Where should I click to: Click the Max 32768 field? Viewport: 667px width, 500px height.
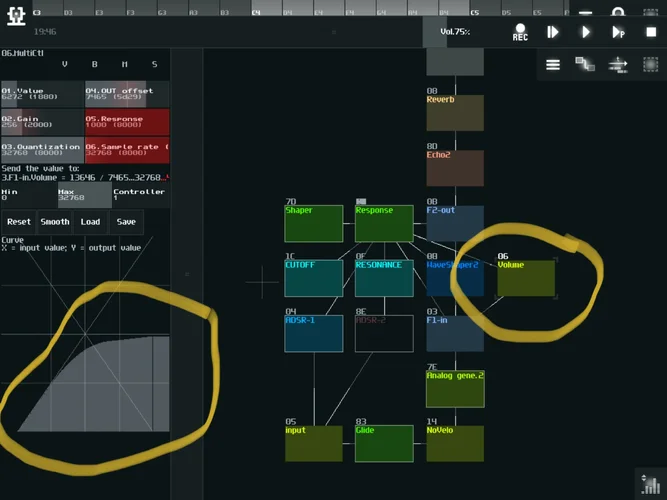click(x=85, y=195)
